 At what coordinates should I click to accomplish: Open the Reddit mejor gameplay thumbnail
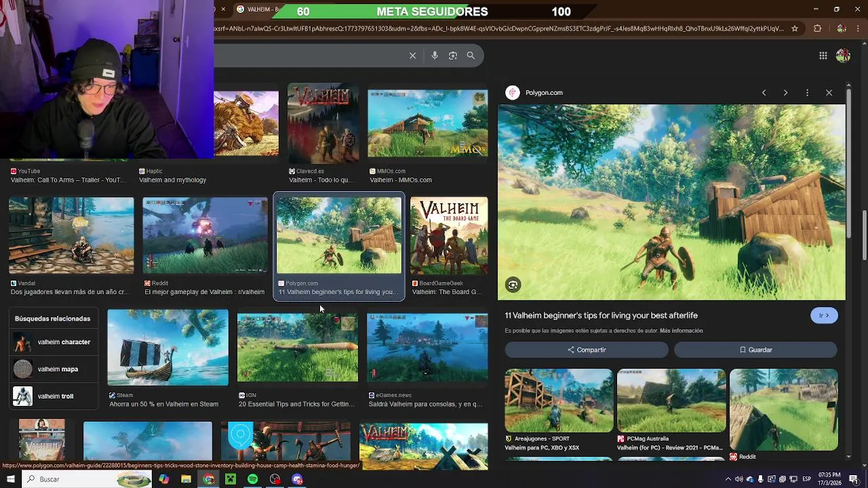[x=205, y=235]
